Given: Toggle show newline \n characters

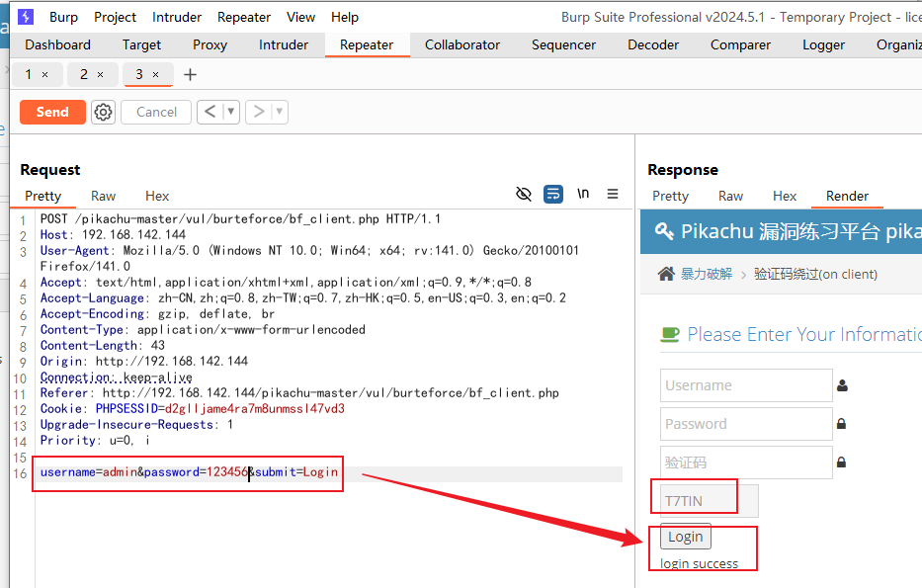Looking at the screenshot, I should pos(583,194).
